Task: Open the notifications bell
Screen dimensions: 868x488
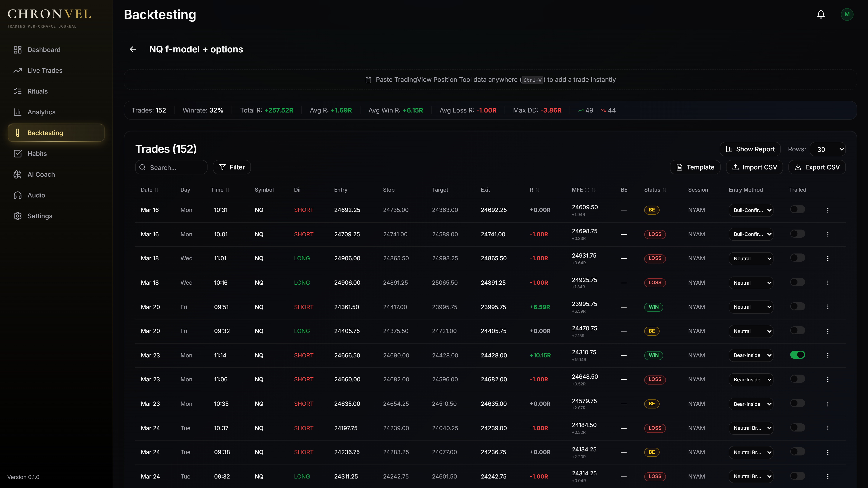Action: tap(821, 14)
